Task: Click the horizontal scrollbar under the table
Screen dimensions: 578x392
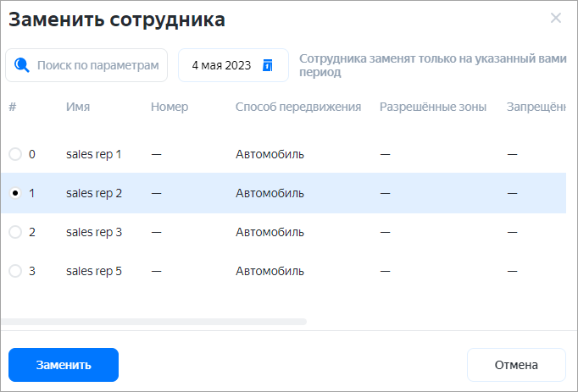Action: [153, 322]
